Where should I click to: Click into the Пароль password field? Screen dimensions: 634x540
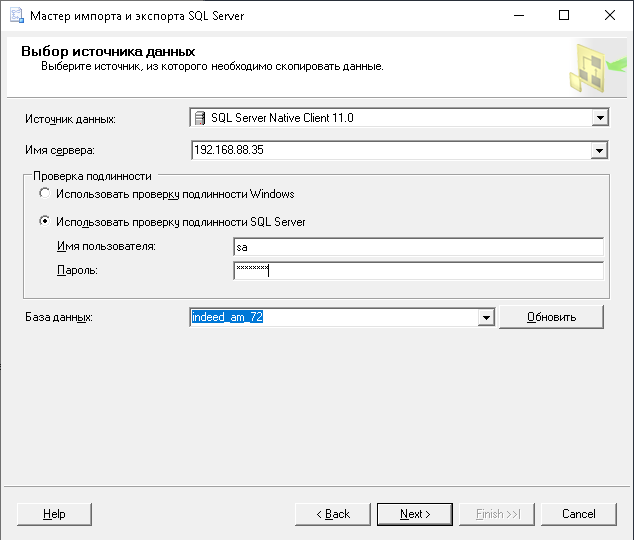click(x=417, y=271)
